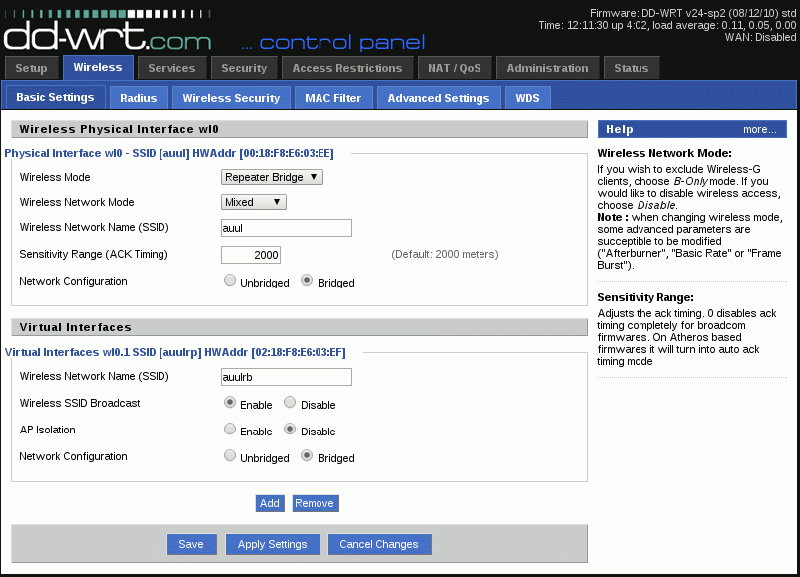The image size is (800, 577).
Task: Click Apply Settings
Action: 272,544
